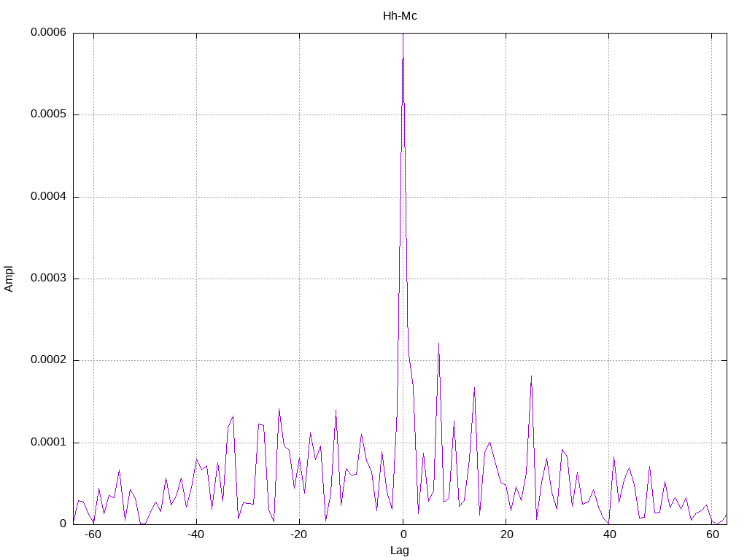Screen dimensions: 747x560
Task: Click the 0.0006 y-axis tick label
Action: point(48,32)
